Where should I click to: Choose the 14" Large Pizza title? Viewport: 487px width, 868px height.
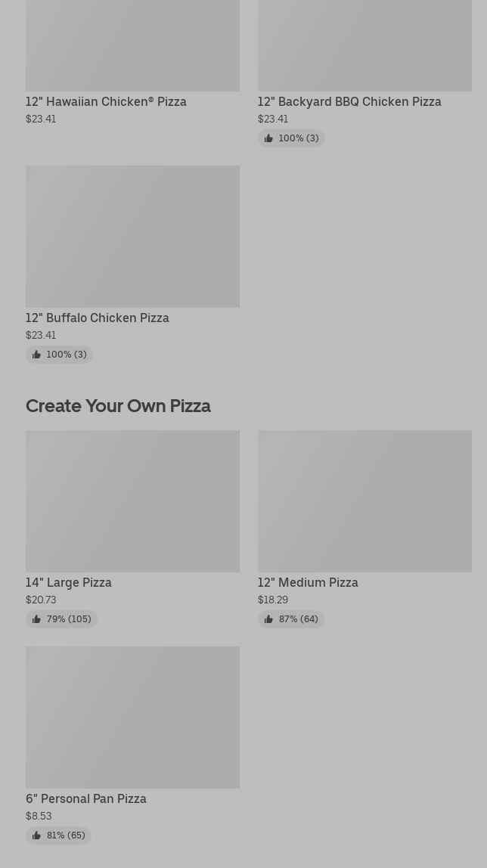[x=68, y=582]
